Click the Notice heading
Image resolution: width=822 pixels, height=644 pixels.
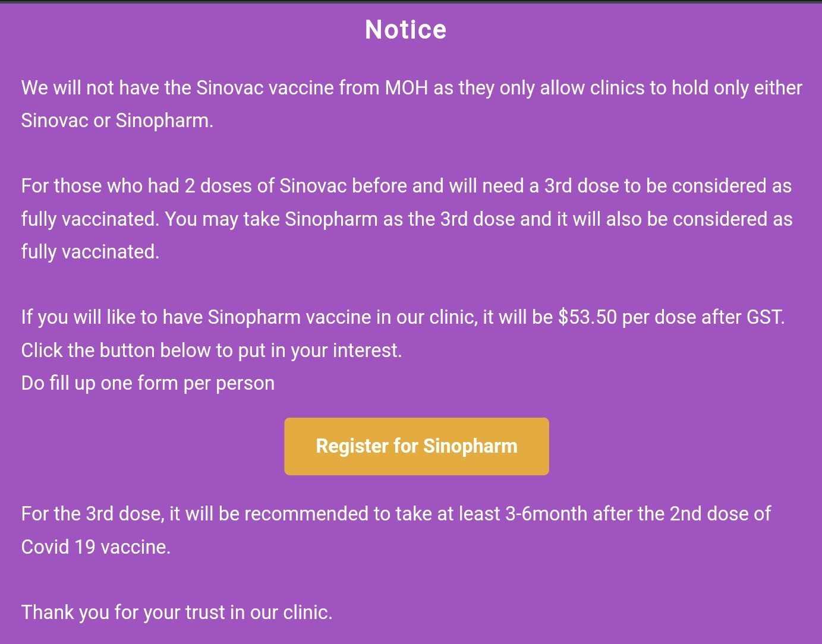point(405,30)
